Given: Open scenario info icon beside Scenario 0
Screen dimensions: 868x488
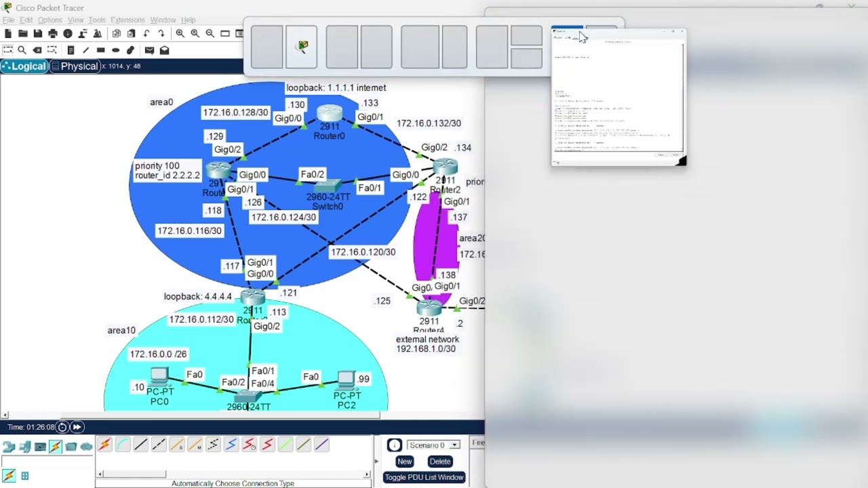Looking at the screenshot, I should (394, 445).
